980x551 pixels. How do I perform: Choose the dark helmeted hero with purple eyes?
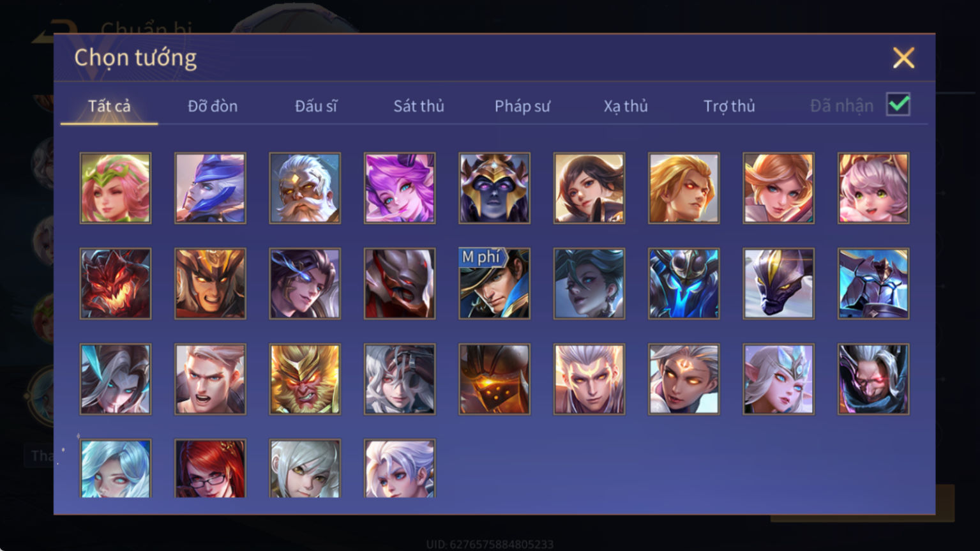coord(494,188)
